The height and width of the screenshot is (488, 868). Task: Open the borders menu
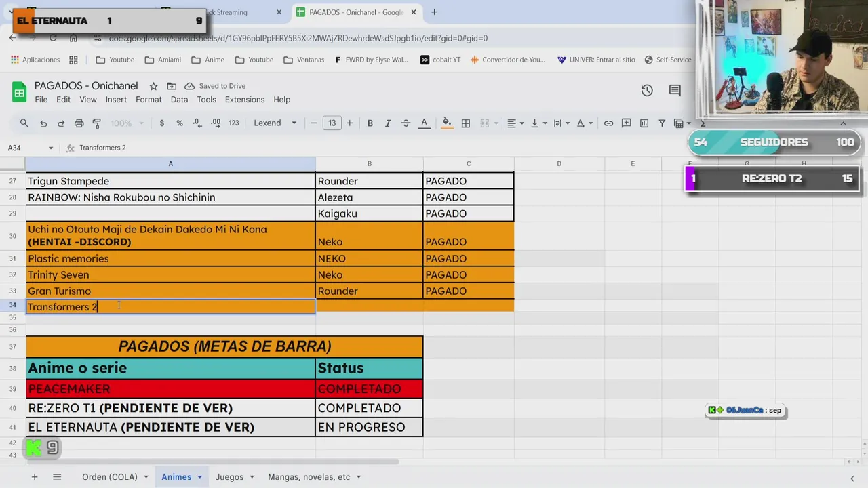click(x=466, y=123)
